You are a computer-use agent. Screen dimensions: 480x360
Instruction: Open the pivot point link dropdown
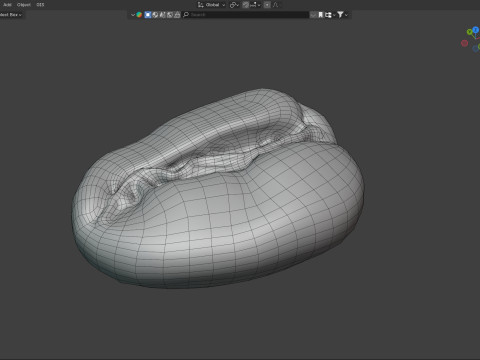pos(234,5)
